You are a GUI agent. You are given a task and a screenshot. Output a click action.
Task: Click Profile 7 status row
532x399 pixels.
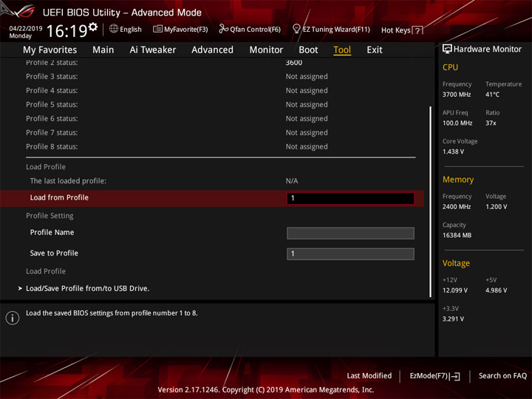point(220,133)
